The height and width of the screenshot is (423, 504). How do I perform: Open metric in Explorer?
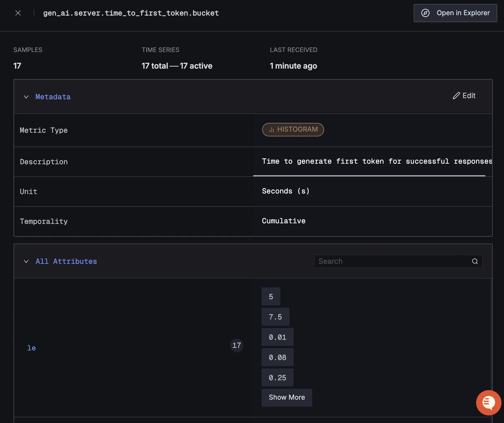coord(455,13)
